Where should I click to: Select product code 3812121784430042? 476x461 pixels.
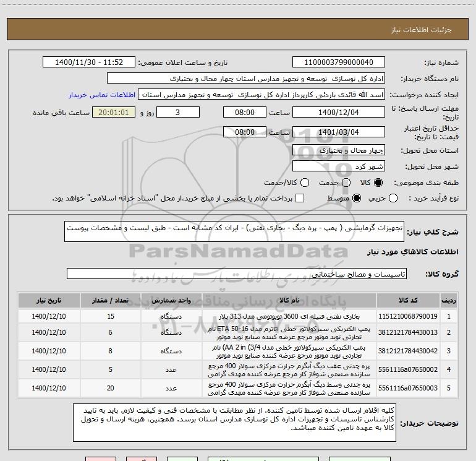[x=408, y=351]
